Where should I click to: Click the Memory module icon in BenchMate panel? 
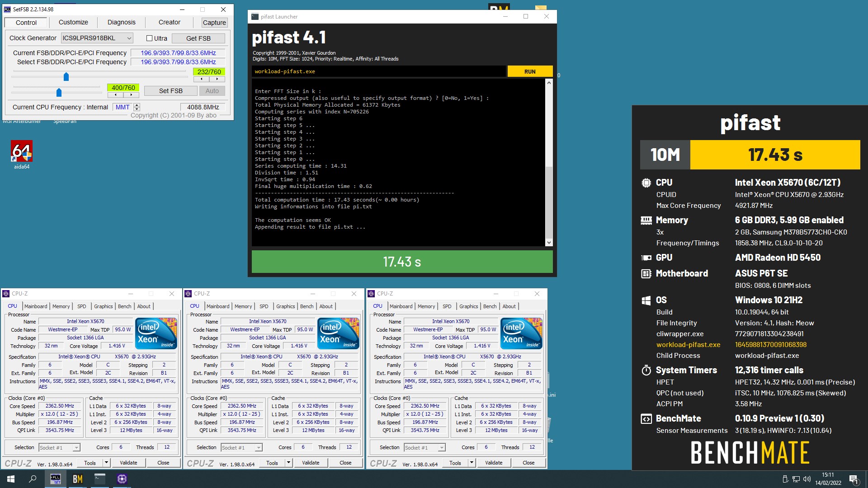coord(646,220)
